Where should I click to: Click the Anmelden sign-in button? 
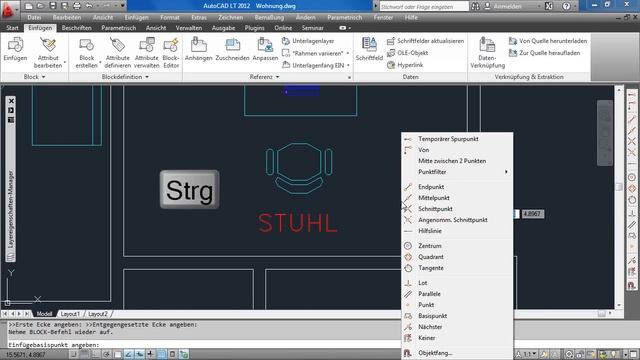point(503,6)
